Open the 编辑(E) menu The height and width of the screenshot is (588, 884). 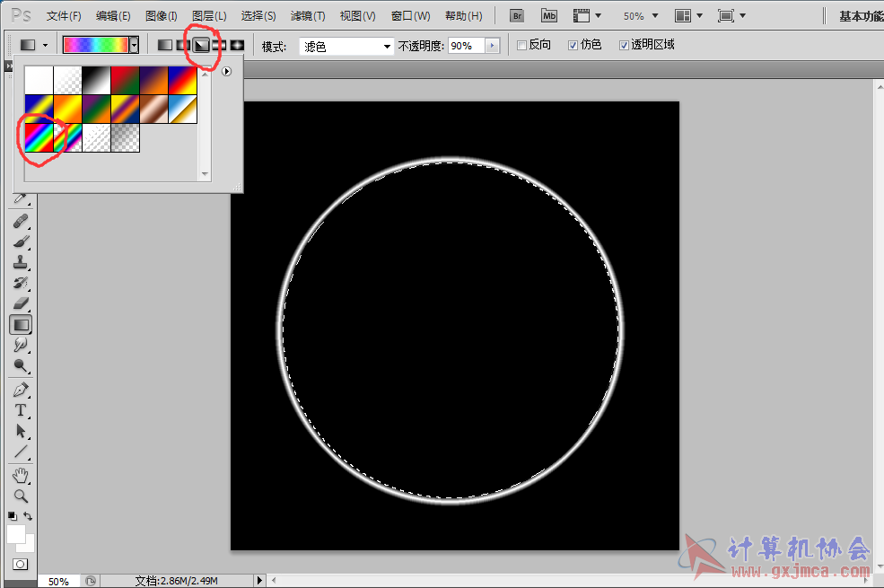[113, 16]
